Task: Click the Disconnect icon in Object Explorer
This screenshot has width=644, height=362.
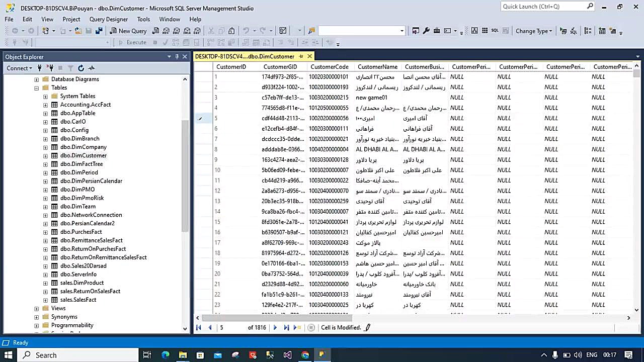Action: pos(50,68)
